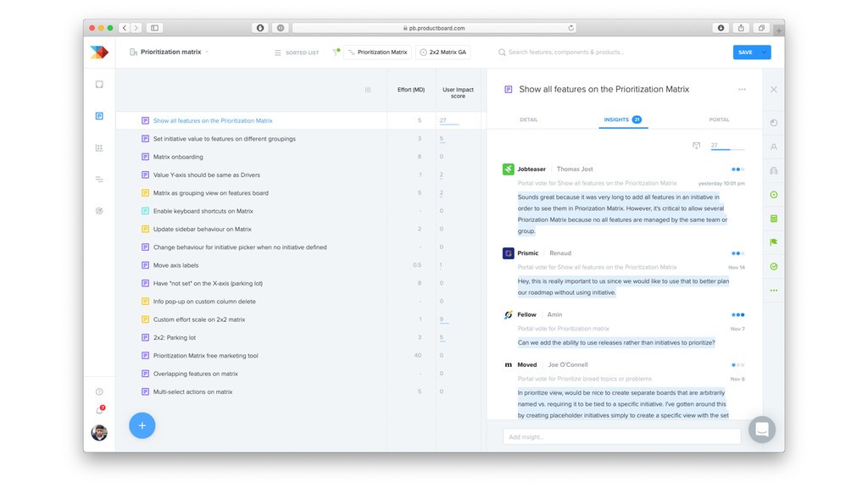868x488 pixels.
Task: Click the 'Add insight...' input field
Action: click(621, 436)
